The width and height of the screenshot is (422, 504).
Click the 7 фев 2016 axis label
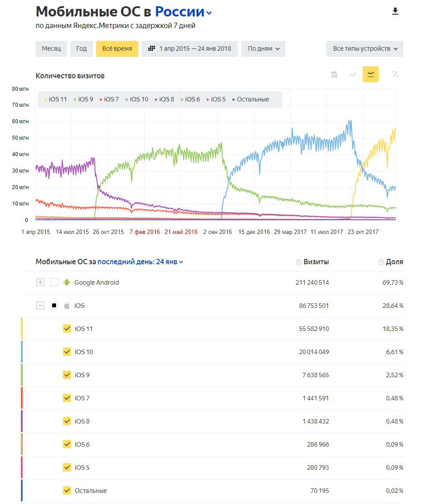pyautogui.click(x=145, y=232)
